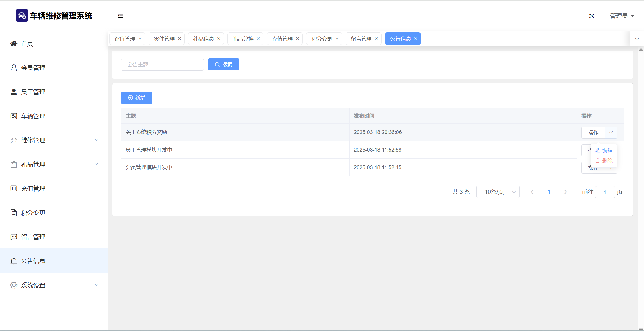Expand the 系统设置 submenu
The image size is (644, 331).
96,285
